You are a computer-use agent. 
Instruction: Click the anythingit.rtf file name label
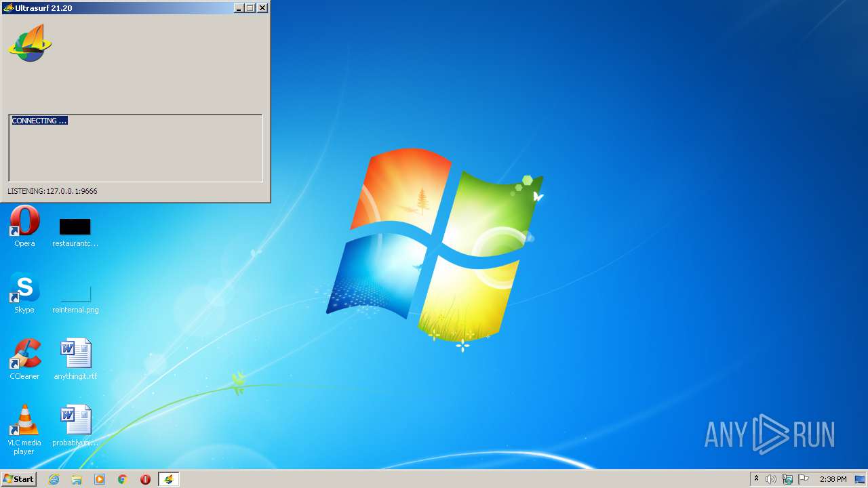click(75, 376)
